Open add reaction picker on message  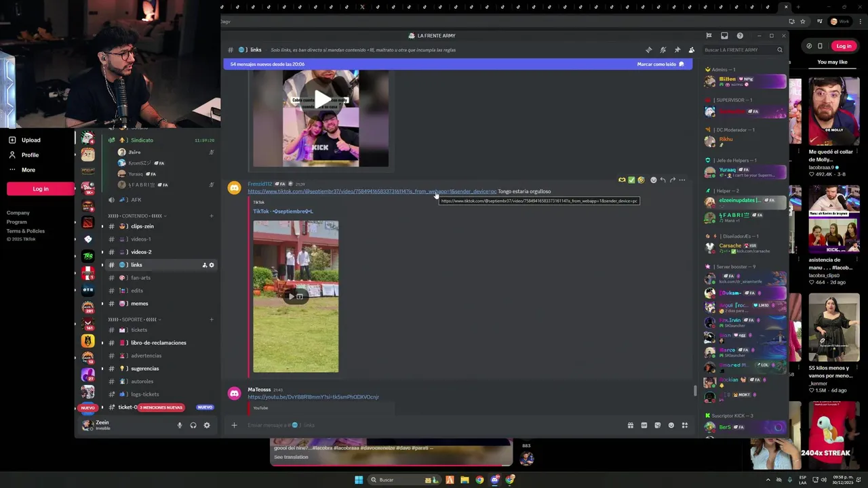pos(653,180)
